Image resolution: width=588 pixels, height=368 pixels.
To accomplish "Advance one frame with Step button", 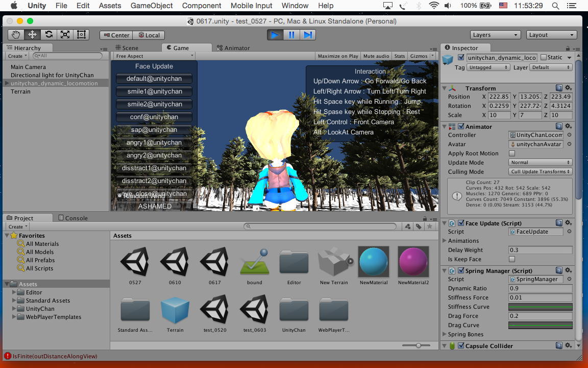I will point(307,35).
